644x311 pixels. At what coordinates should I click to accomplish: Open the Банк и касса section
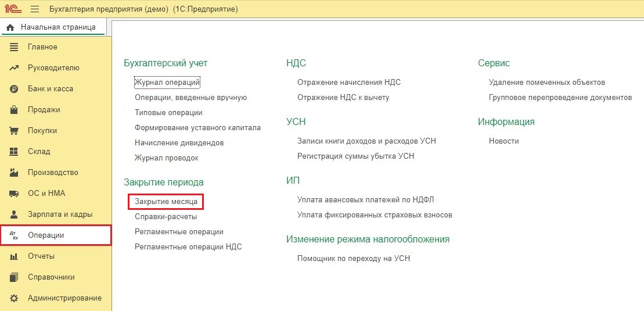coord(55,89)
